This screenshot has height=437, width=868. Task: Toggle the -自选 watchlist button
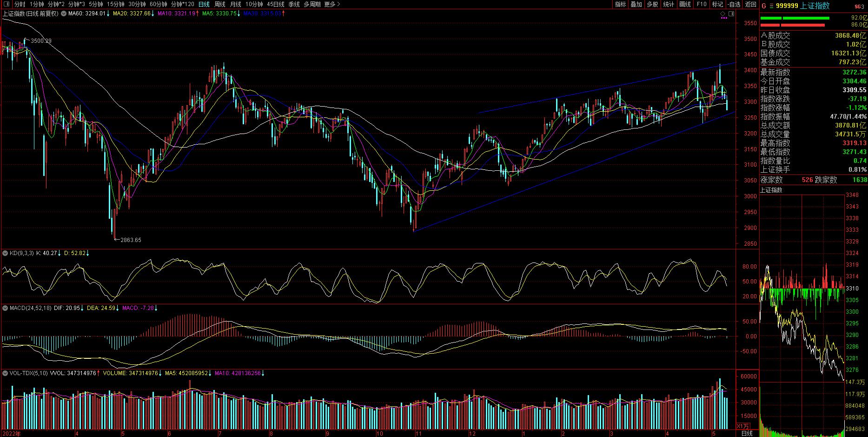734,4
